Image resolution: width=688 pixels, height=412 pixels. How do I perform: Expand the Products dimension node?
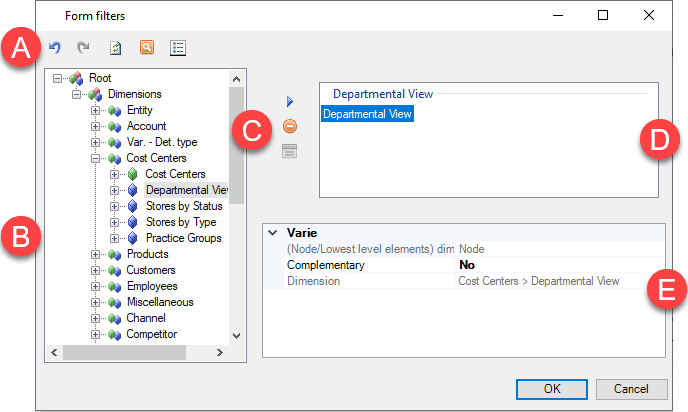click(x=95, y=254)
